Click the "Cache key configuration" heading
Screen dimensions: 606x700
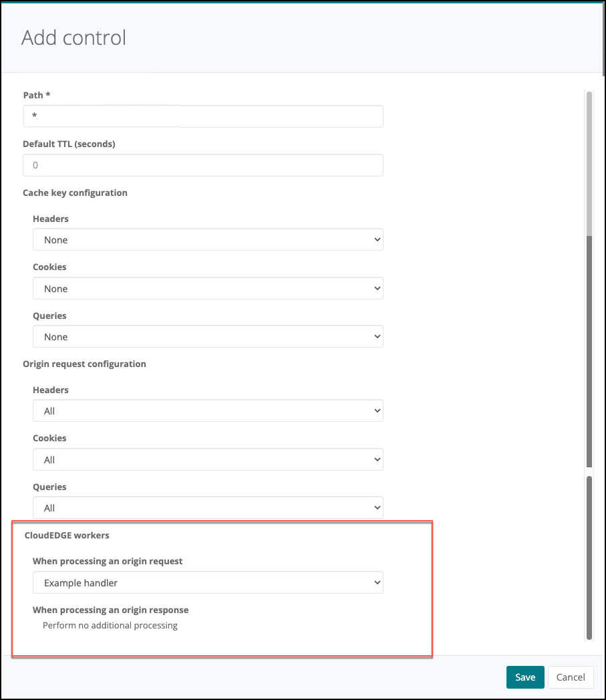[75, 193]
